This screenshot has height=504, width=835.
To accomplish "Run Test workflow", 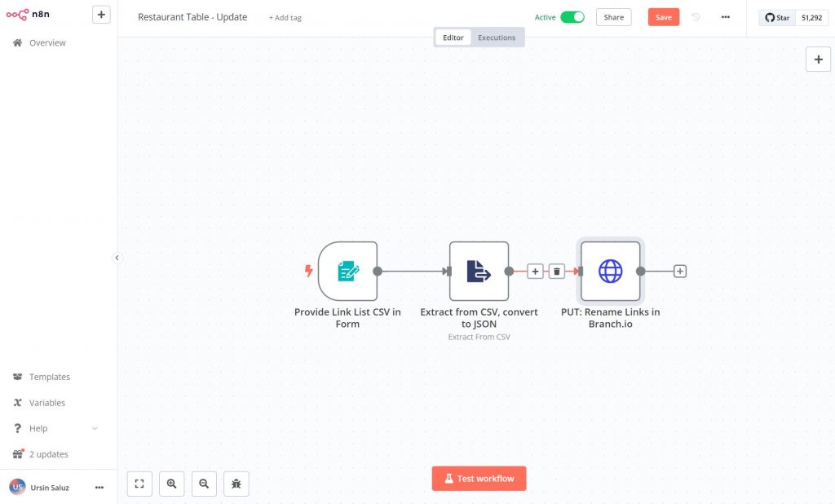I will [x=479, y=479].
